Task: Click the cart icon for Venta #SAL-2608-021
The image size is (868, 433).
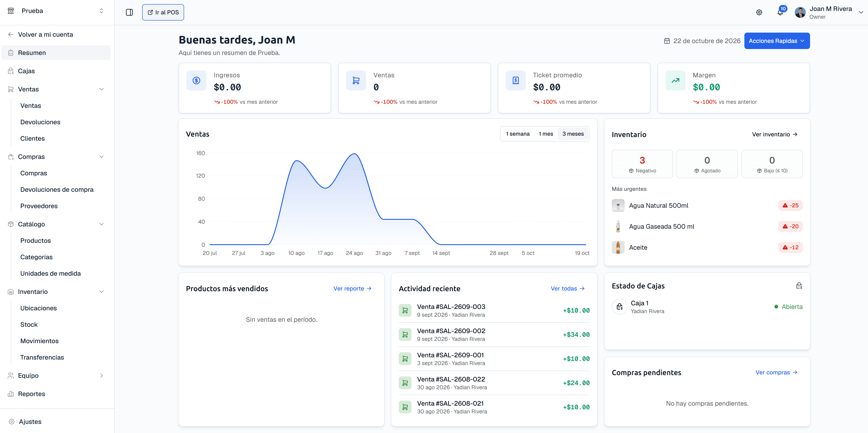Action: pyautogui.click(x=405, y=407)
